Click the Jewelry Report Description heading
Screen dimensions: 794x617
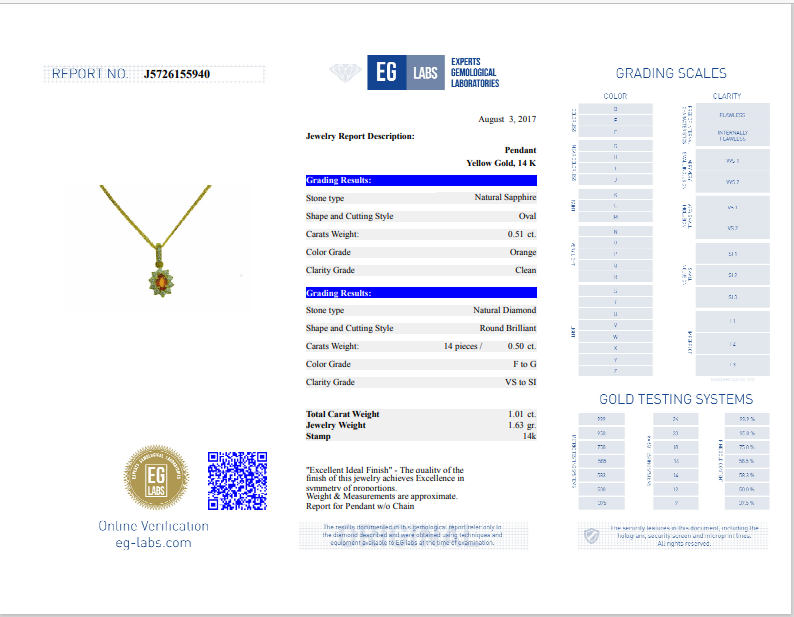(359, 136)
